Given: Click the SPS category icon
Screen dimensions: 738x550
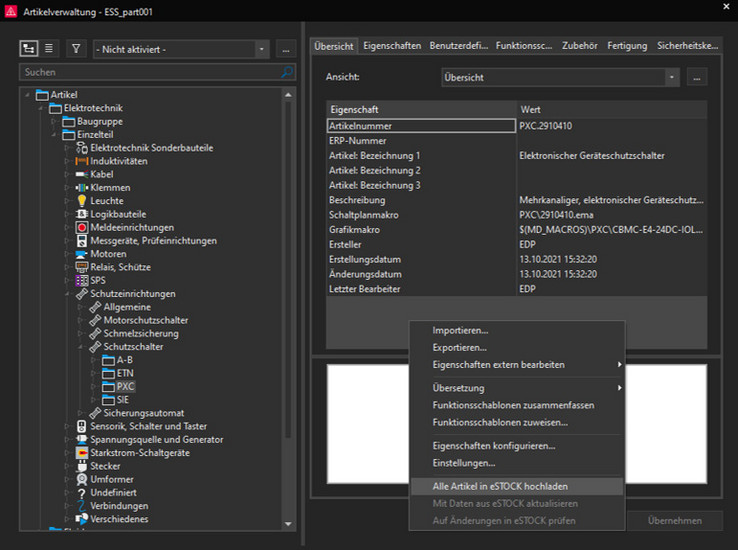Looking at the screenshot, I should tap(82, 280).
